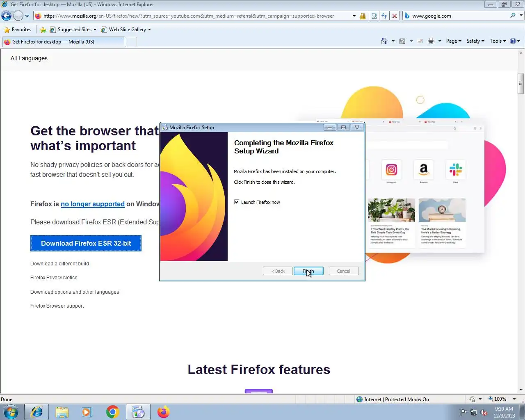Click the All Languages link

click(x=29, y=58)
